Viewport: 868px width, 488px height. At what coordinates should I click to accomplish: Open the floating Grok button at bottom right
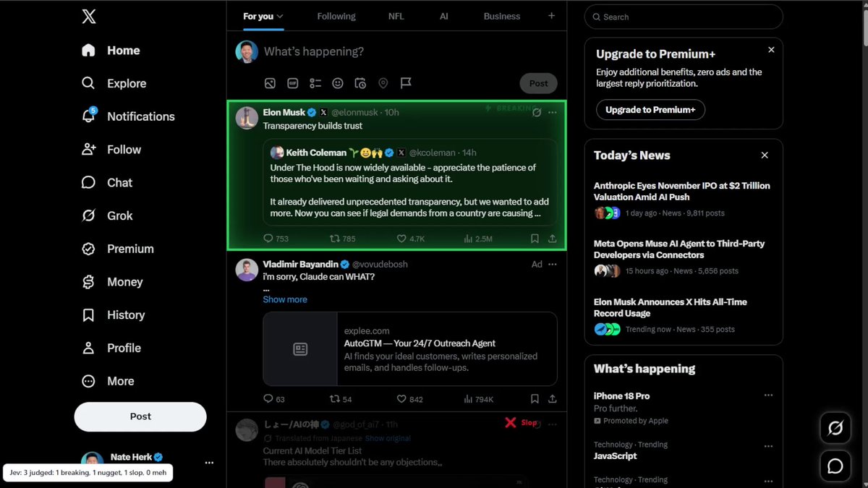pos(835,429)
